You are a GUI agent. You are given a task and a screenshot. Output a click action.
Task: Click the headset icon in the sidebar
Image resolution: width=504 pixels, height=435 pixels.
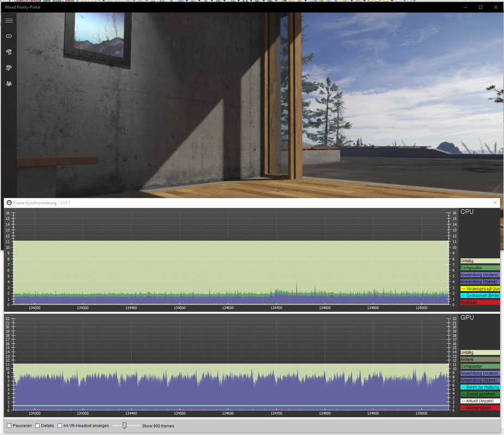point(9,36)
